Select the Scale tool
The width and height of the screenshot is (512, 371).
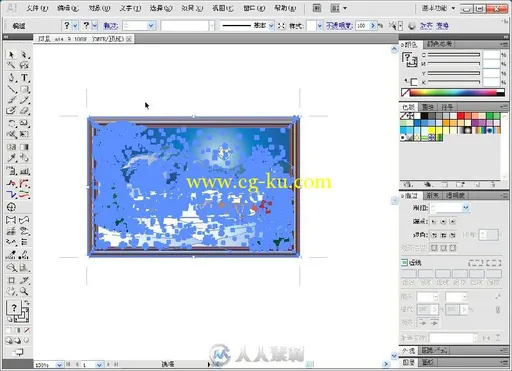pos(24,124)
